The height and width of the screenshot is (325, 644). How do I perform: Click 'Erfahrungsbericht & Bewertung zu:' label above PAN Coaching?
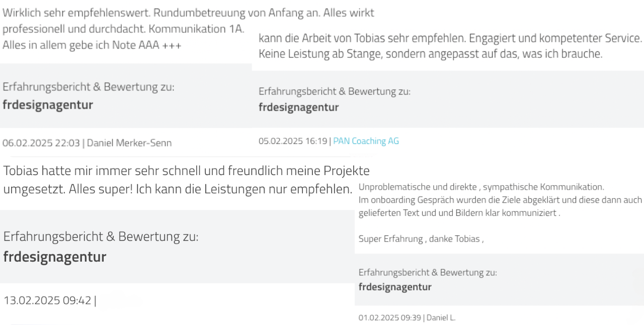click(x=335, y=92)
